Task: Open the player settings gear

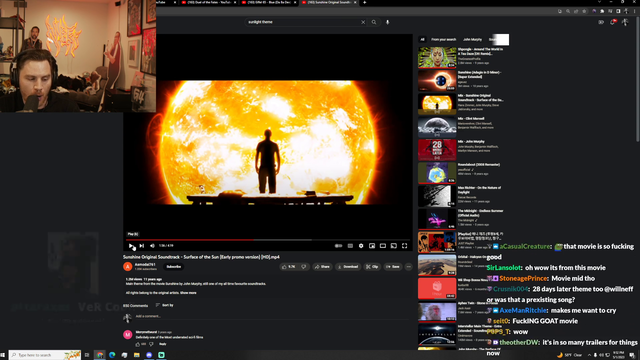Action: (361, 246)
